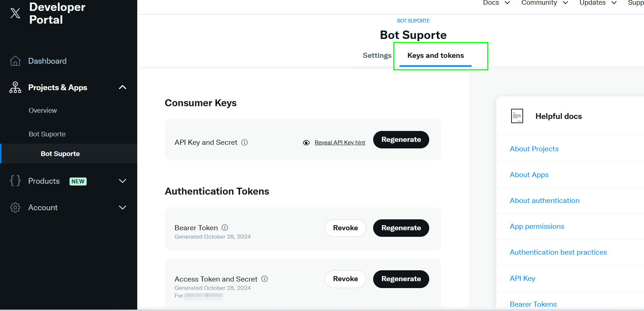Click the Products curly braces icon
644x311 pixels.
[15, 181]
